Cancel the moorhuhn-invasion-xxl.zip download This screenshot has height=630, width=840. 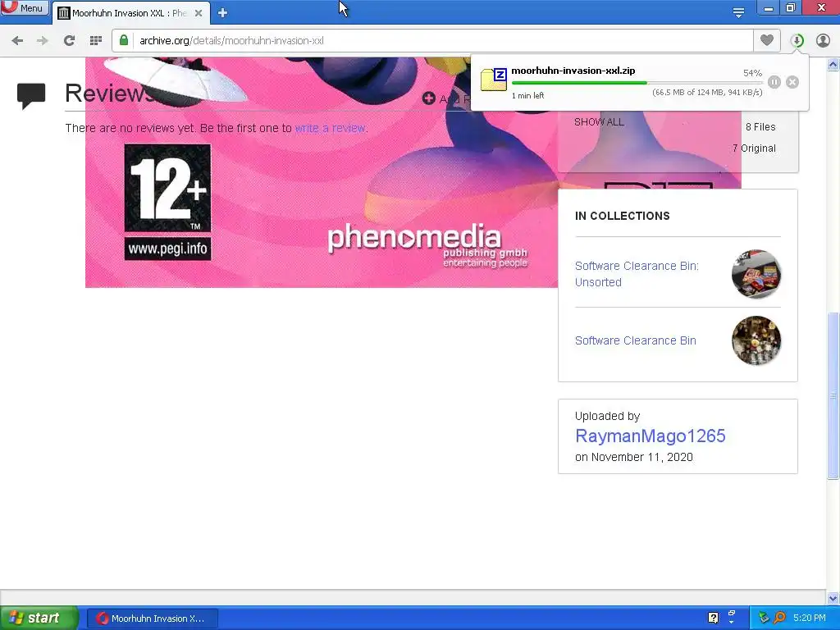click(792, 81)
